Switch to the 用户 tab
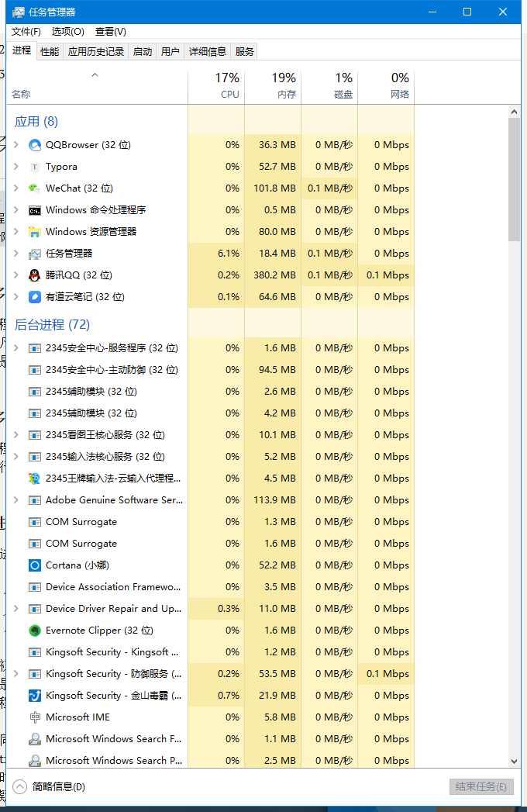 (170, 52)
